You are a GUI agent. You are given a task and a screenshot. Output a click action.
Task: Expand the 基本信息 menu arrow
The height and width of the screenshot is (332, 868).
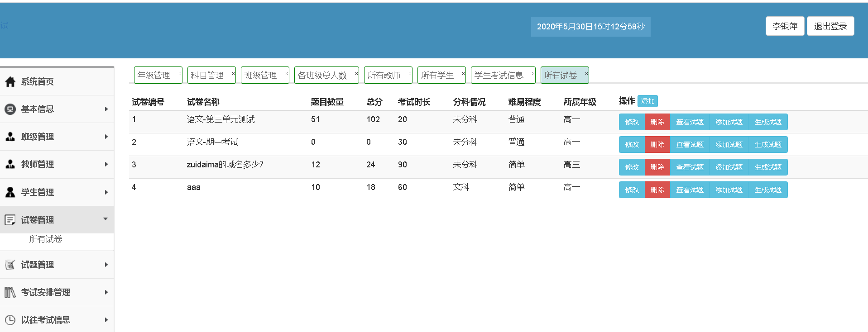coord(106,109)
